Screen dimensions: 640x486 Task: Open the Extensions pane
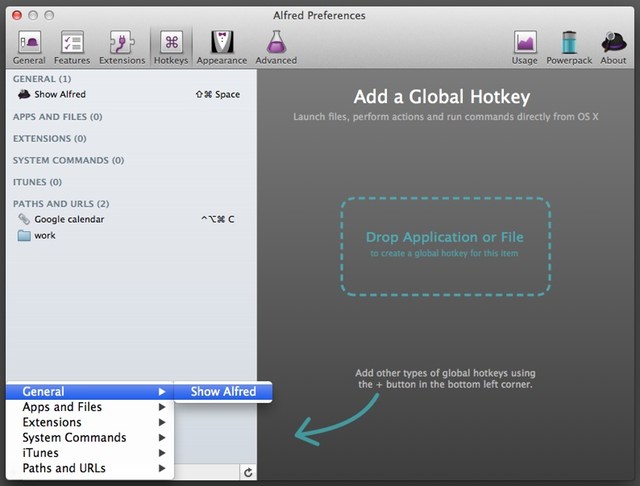(x=122, y=45)
